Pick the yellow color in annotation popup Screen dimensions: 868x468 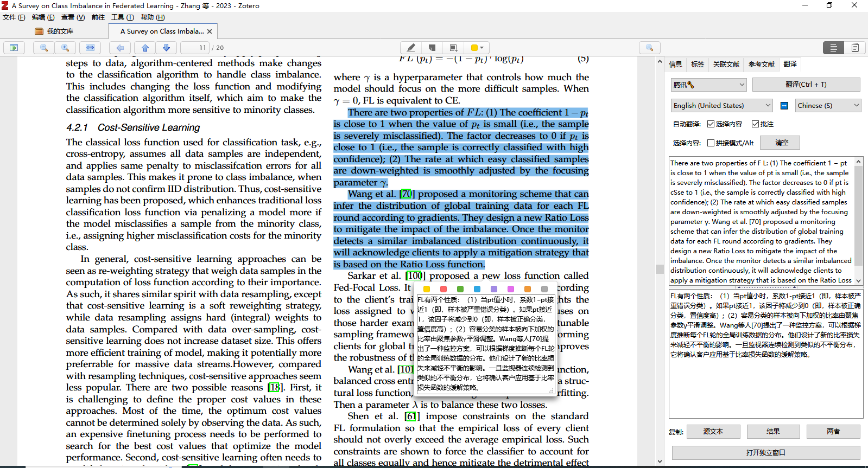coord(426,289)
